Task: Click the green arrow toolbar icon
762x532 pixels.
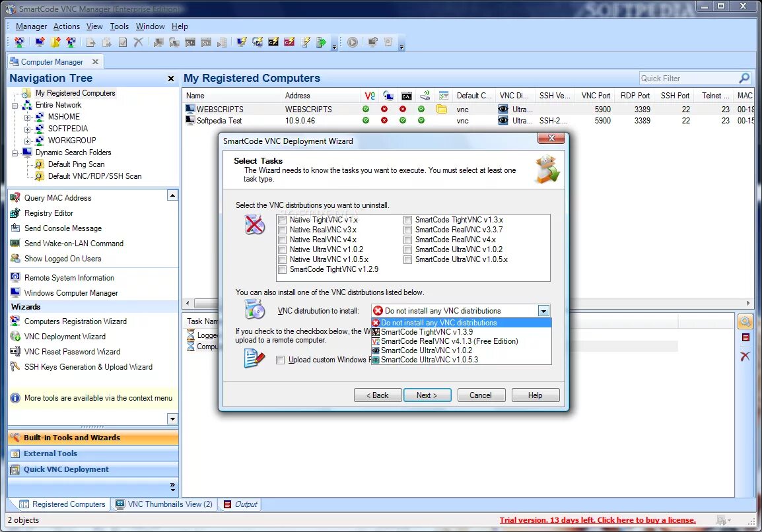Action: (321, 42)
